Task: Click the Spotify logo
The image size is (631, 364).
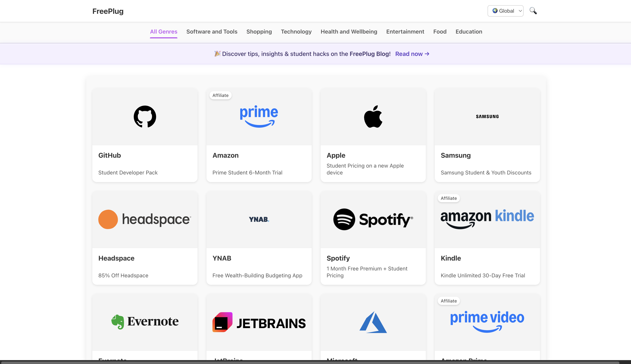Action: 373,219
